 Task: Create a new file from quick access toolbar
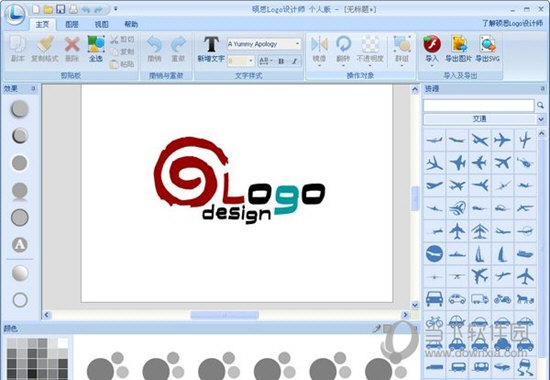pos(36,9)
